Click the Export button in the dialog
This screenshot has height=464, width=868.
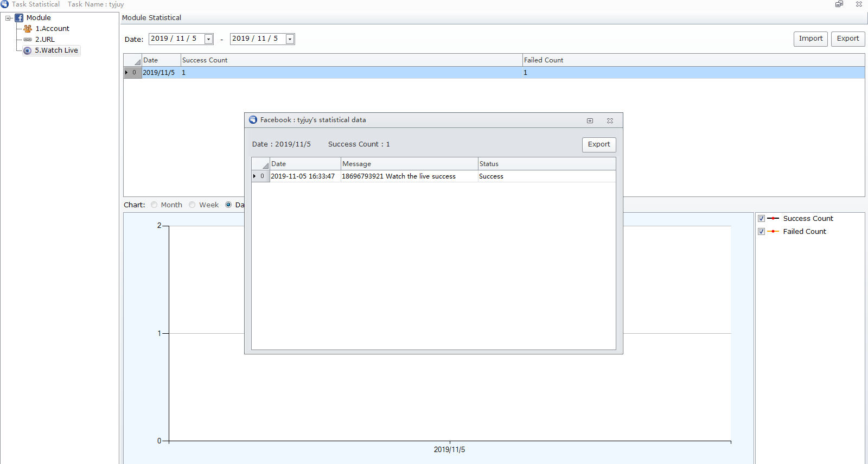point(599,144)
